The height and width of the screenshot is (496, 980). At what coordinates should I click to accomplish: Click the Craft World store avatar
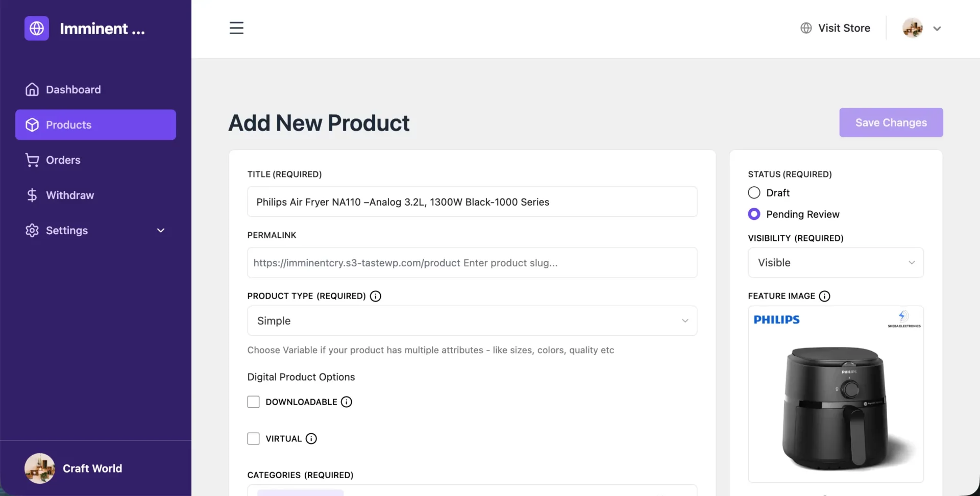[40, 468]
